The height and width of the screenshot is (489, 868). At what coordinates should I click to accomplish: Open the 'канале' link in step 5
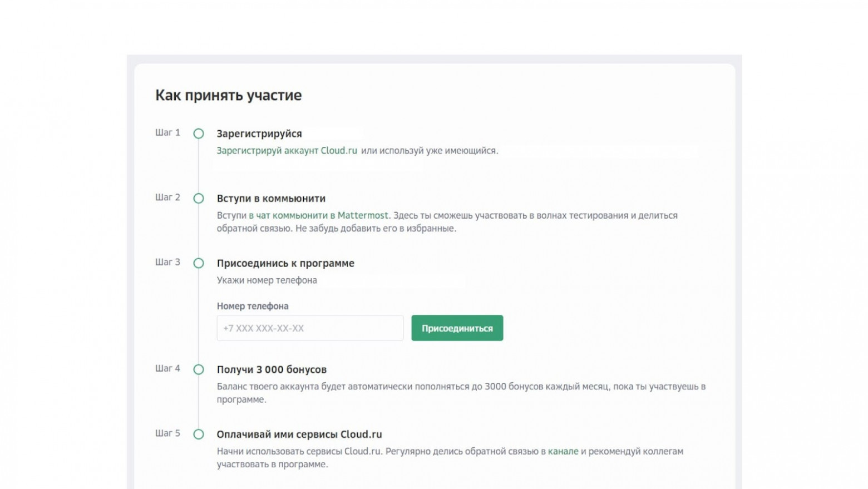tap(563, 451)
